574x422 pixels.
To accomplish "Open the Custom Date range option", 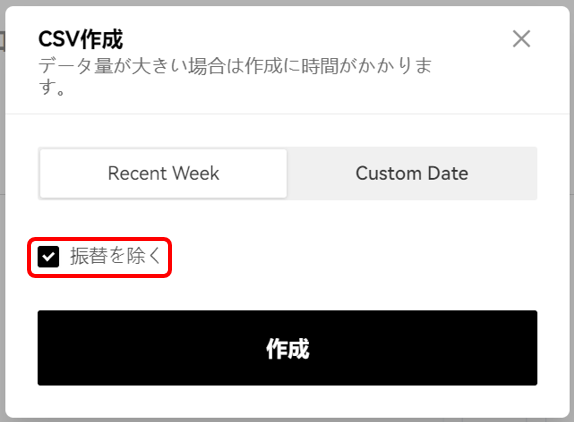I will tap(412, 173).
